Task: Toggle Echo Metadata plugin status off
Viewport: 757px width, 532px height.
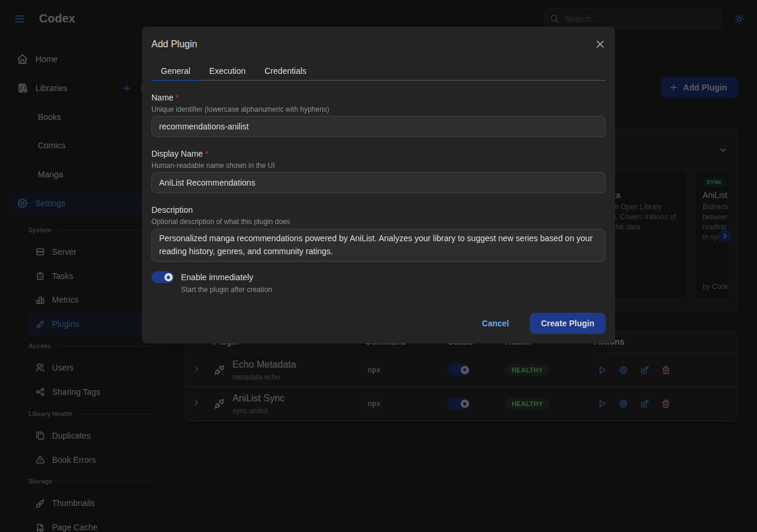Action: (x=459, y=369)
